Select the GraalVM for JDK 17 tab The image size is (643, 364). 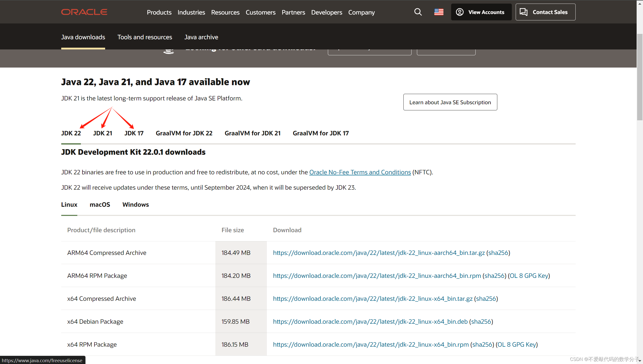coord(320,133)
